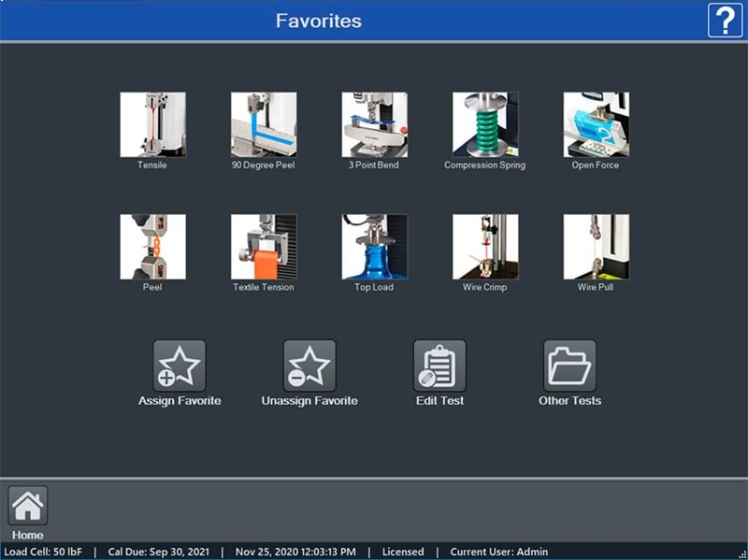
Task: Select the 90 Degree Peel test
Action: (264, 124)
